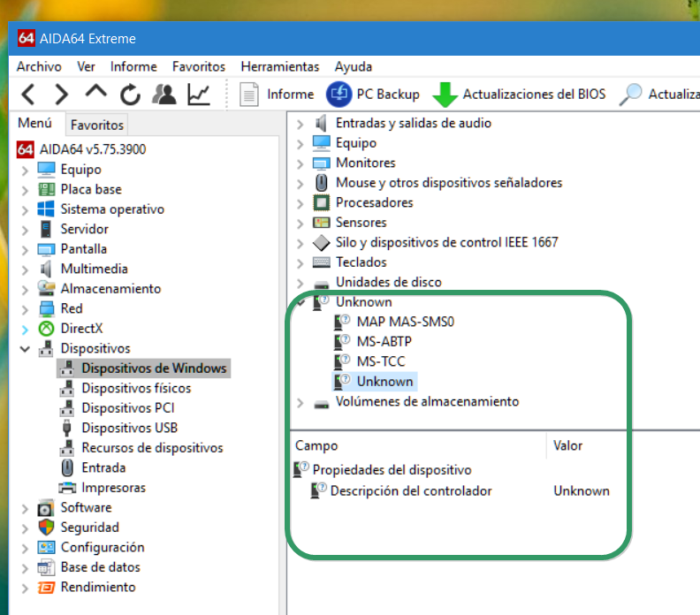Click the Back navigation arrow icon
This screenshot has width=700, height=615.
point(28,94)
